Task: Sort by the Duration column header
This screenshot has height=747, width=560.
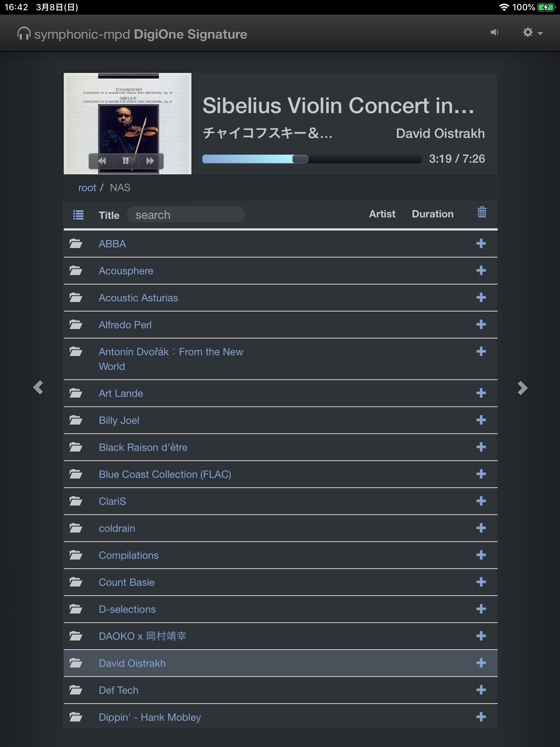Action: click(432, 214)
